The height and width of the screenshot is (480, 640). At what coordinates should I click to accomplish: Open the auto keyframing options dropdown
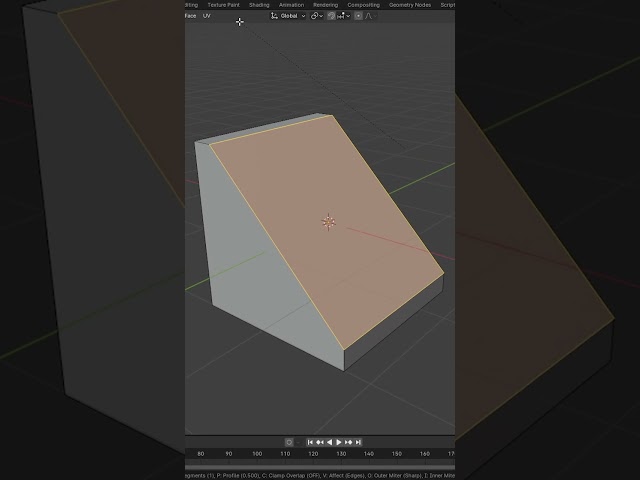point(298,442)
